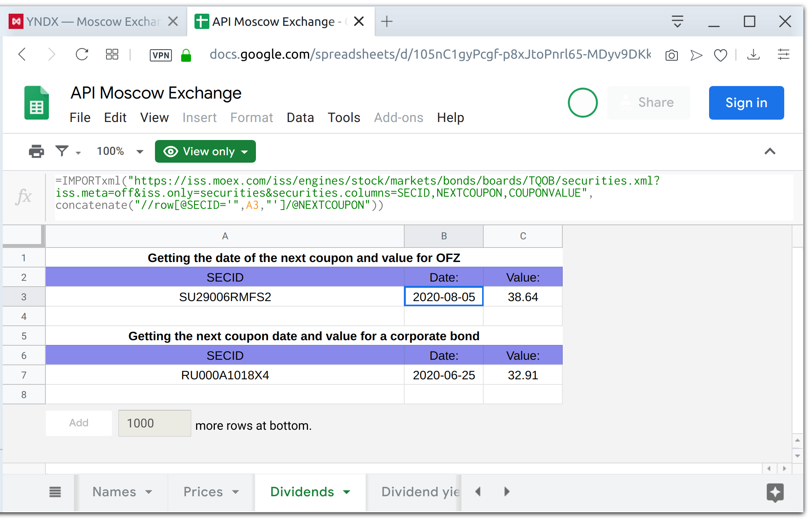The width and height of the screenshot is (812, 524).
Task: Click the print icon in toolbar
Action: tap(36, 151)
